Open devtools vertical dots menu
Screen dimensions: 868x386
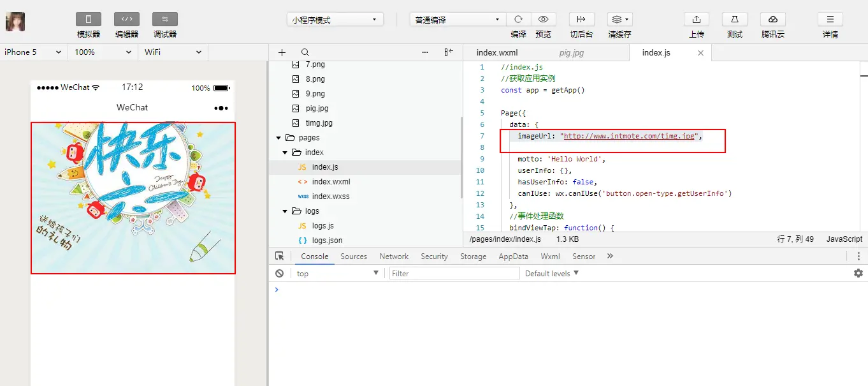click(x=858, y=256)
